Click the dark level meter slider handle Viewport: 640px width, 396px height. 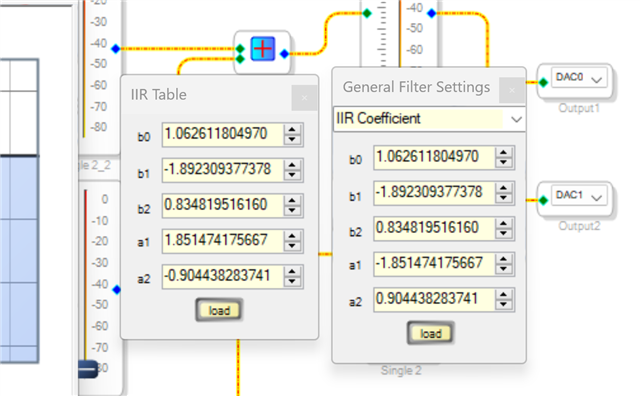[x=88, y=369]
